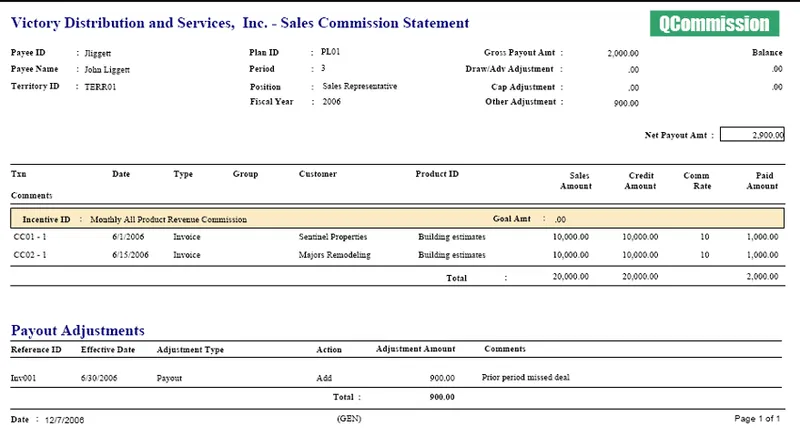Click the Sales Amount column header

point(576,181)
